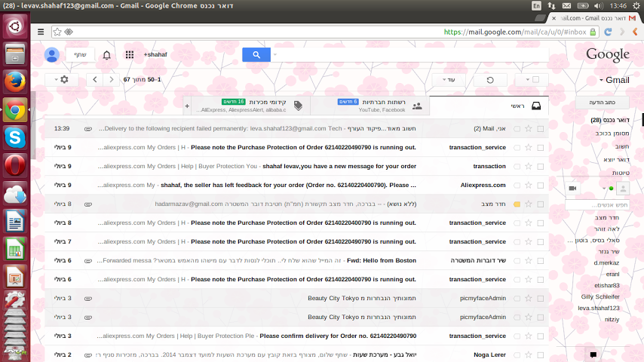Refresh the inbox with the reload icon
The image size is (644, 362).
tap(490, 80)
